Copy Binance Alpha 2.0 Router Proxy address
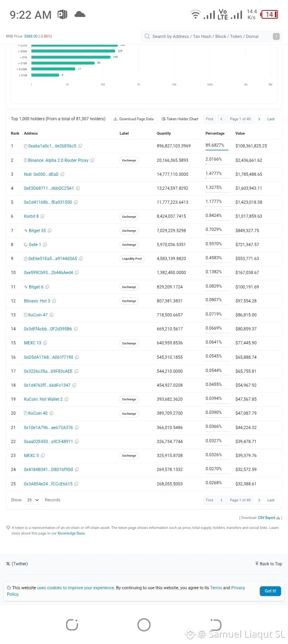Viewport: 288px width, 644px height. click(92, 160)
